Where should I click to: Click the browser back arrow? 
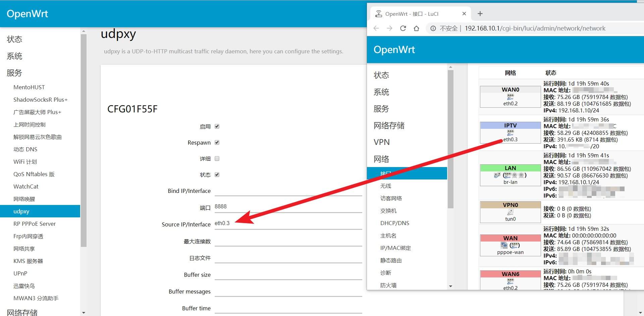(x=376, y=29)
